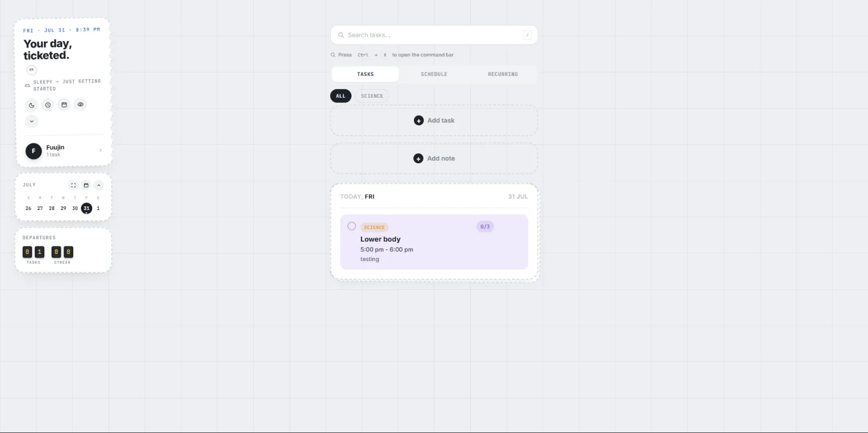Select the ALL filter chip
Screen dimensions: 868x433
[x=341, y=96]
